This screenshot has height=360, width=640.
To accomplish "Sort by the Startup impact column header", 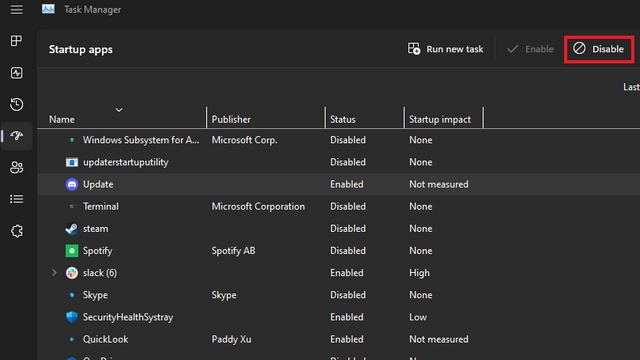I will click(440, 120).
